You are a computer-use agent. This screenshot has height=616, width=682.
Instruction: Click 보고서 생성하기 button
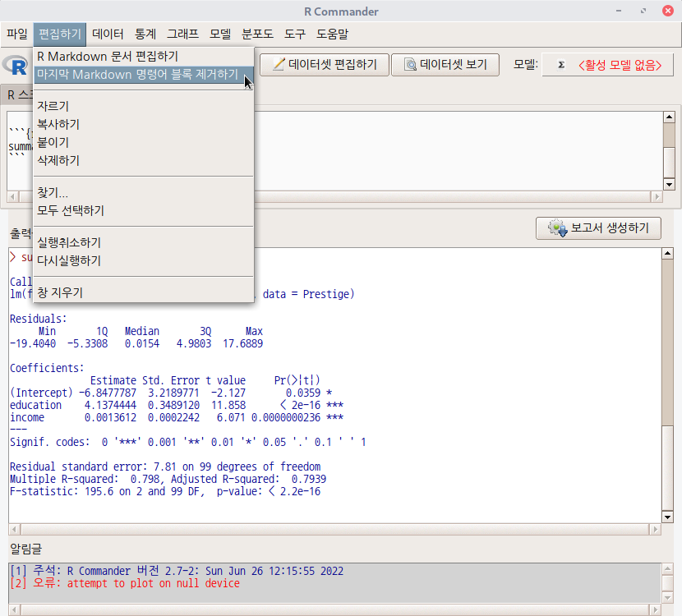(x=598, y=228)
